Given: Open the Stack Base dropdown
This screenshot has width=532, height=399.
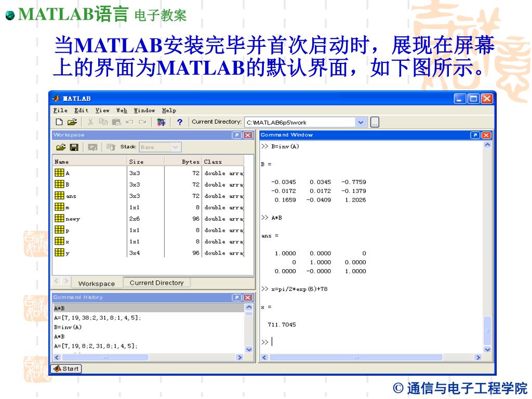Looking at the screenshot, I should tap(160, 147).
